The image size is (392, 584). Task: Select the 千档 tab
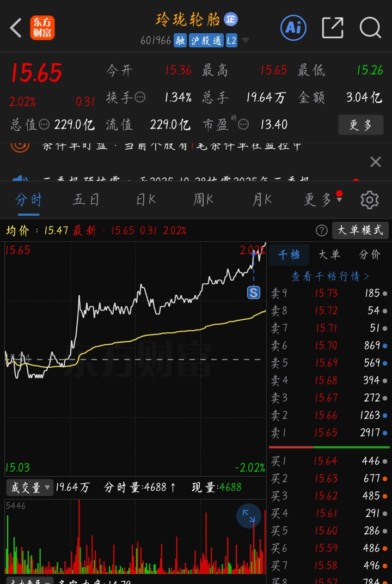tap(289, 255)
